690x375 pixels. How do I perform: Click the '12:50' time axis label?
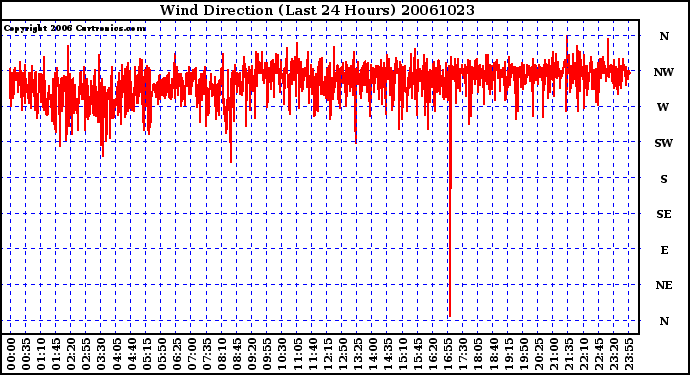342,354
